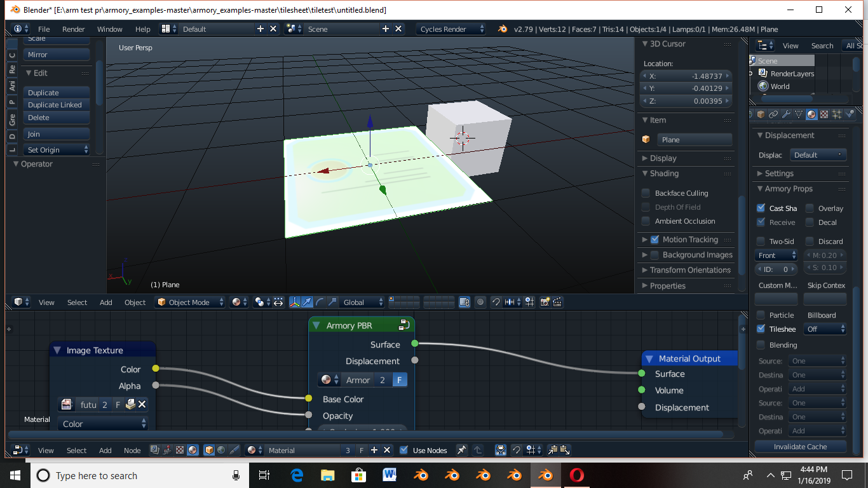The image size is (868, 488).
Task: Collapse the Armory PBR node
Action: point(316,325)
